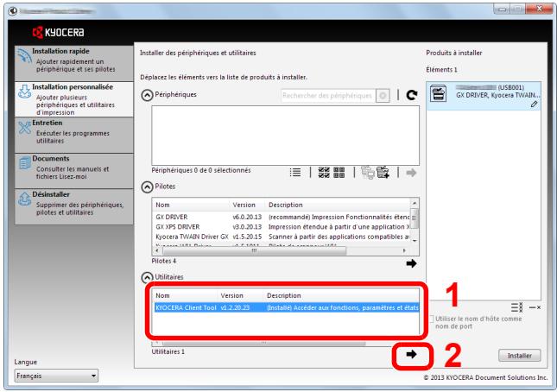Screen dimensions: 557x392
Task: Deselect all devices with the empty-boxes icon
Action: [x=339, y=173]
